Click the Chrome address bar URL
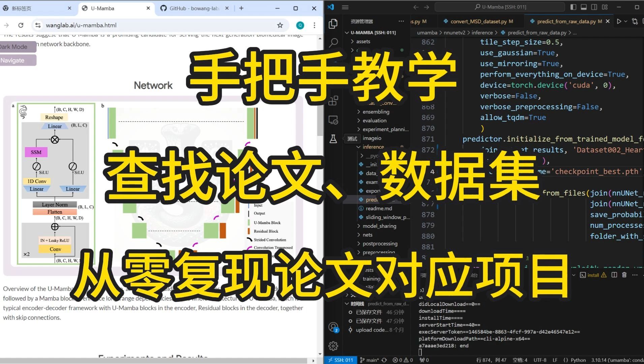The width and height of the screenshot is (644, 364). pyautogui.click(x=81, y=25)
